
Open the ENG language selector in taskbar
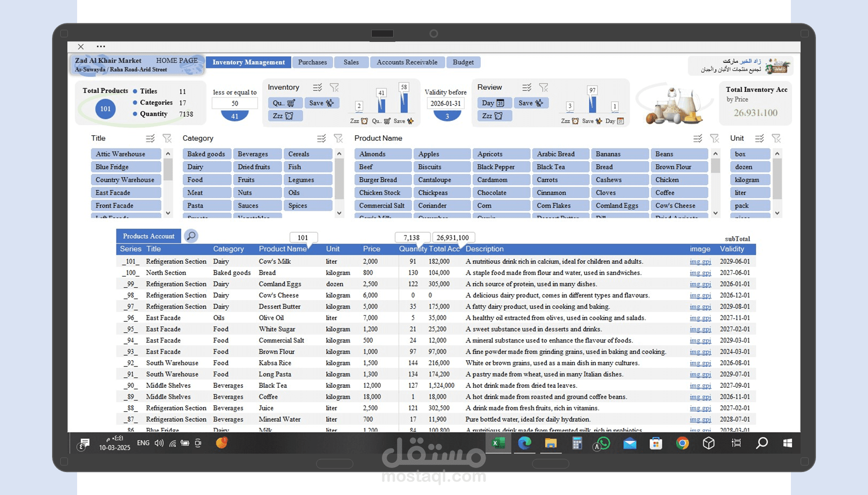tap(143, 443)
